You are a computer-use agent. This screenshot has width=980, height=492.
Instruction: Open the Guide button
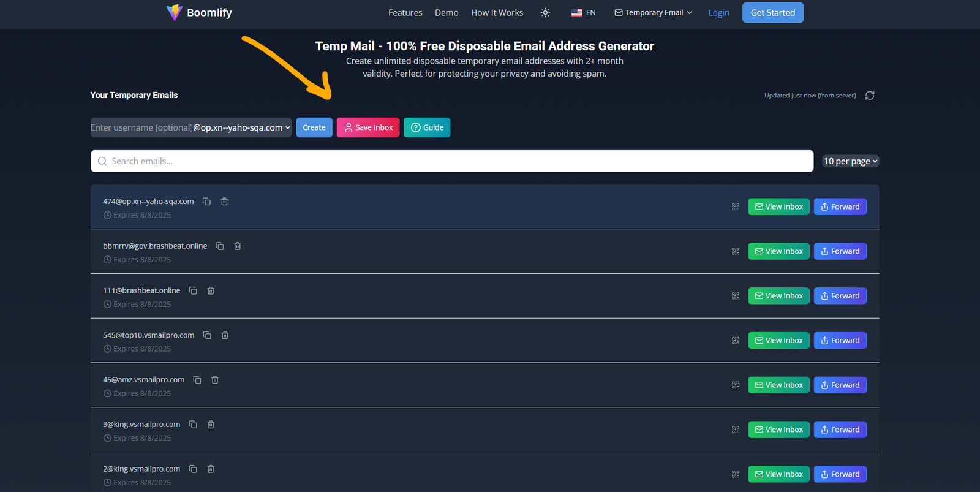427,127
